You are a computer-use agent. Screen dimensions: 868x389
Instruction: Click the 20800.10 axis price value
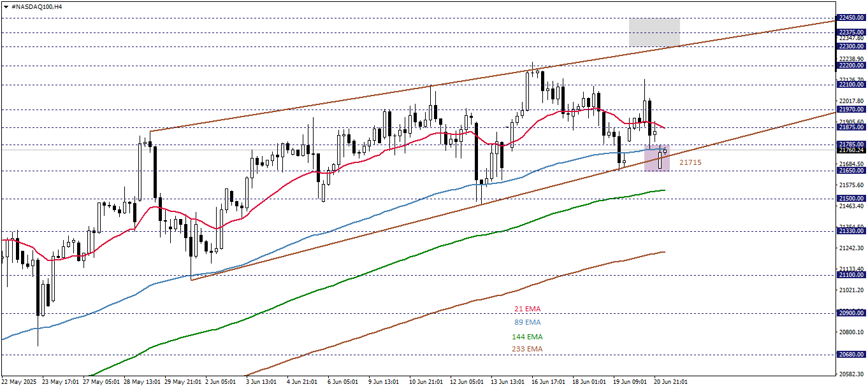pyautogui.click(x=851, y=332)
